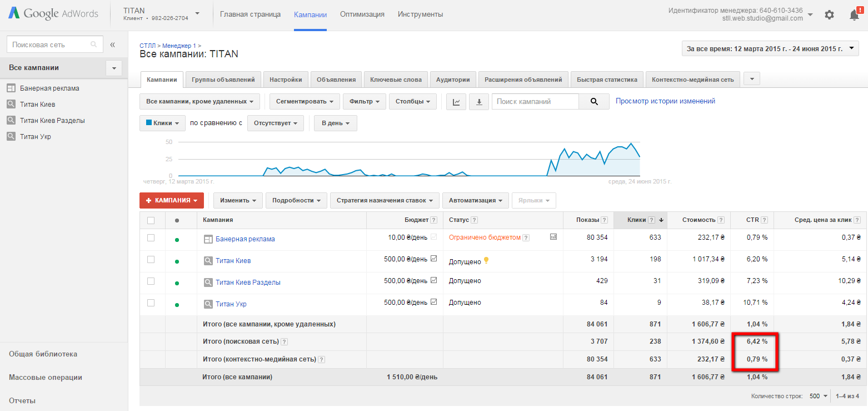Viewport: 868px width, 411px height.
Task: Open the manager account dropdown arrow
Action: tap(810, 14)
